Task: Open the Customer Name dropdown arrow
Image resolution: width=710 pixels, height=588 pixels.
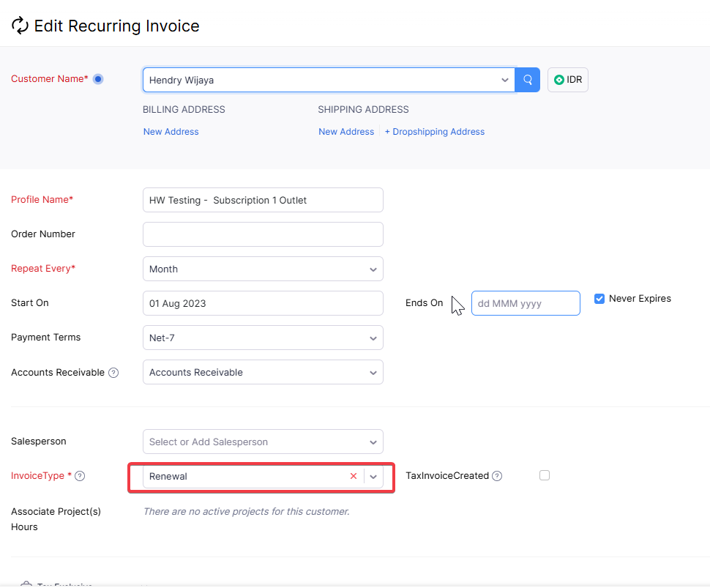Action: (x=504, y=81)
